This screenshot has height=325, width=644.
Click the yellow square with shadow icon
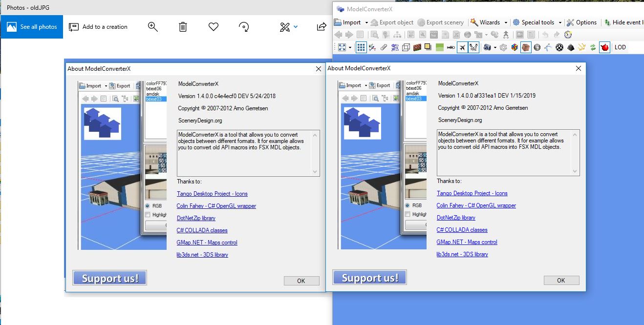point(428,47)
